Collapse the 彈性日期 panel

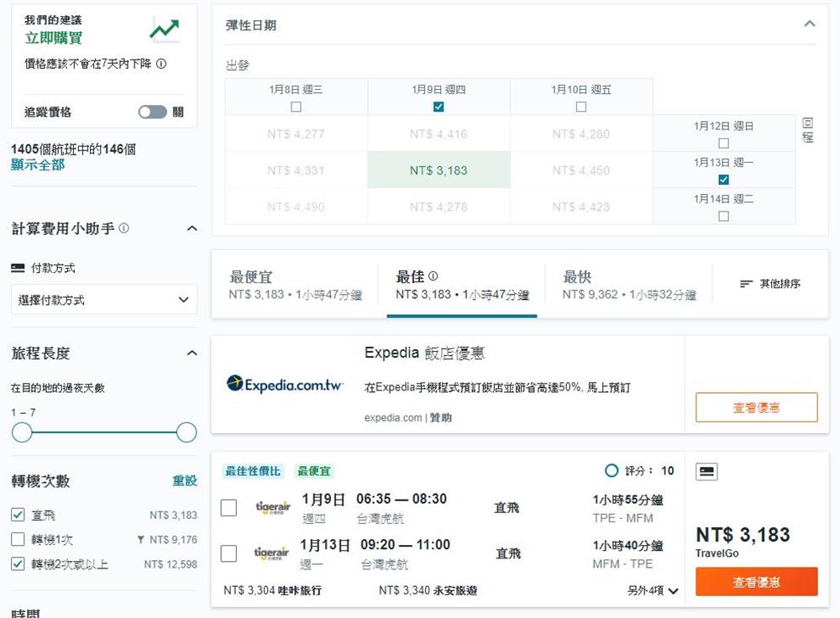point(809,24)
